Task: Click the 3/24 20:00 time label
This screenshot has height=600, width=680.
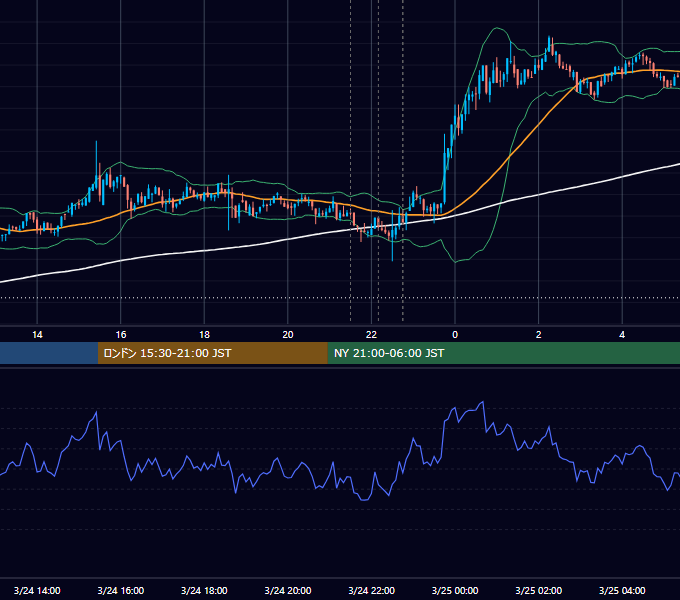Action: (x=288, y=590)
